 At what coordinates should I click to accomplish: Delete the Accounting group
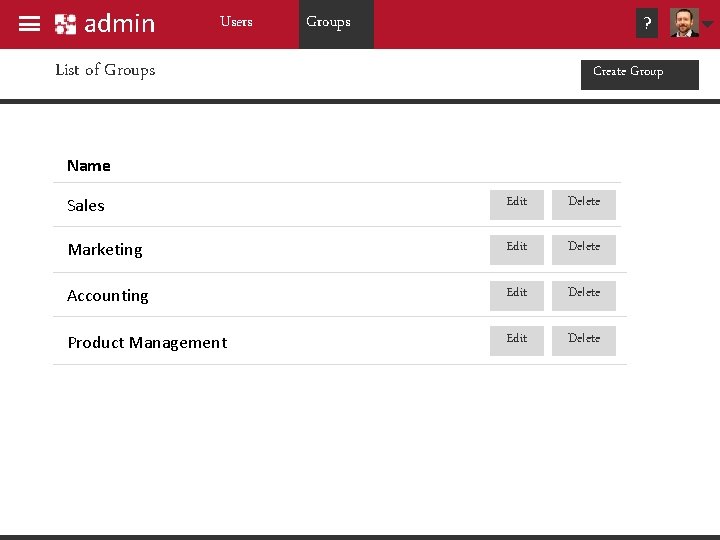coord(584,296)
